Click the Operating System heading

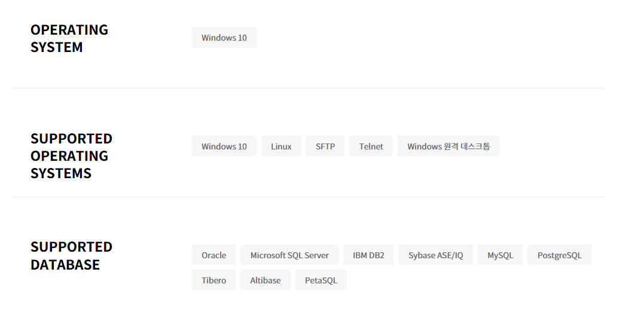[69, 38]
